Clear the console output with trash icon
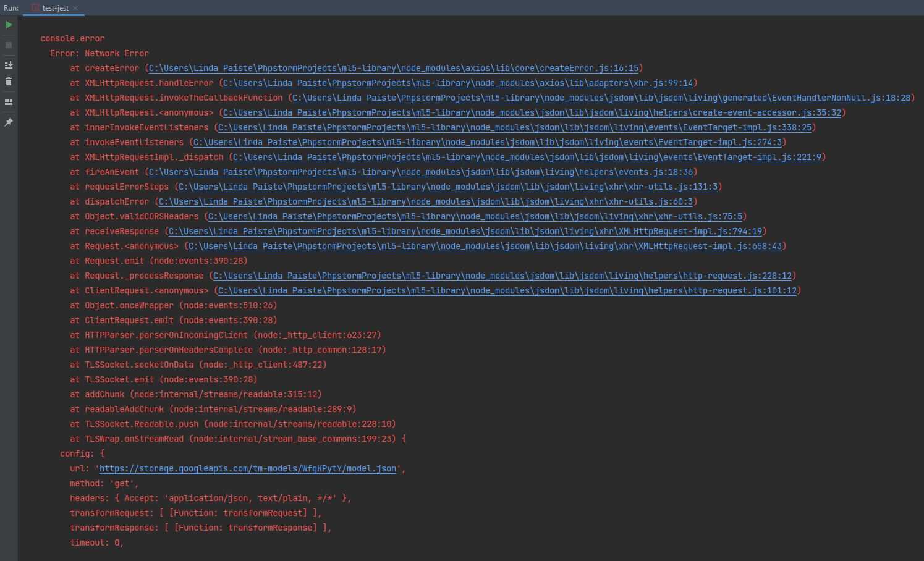 9,81
